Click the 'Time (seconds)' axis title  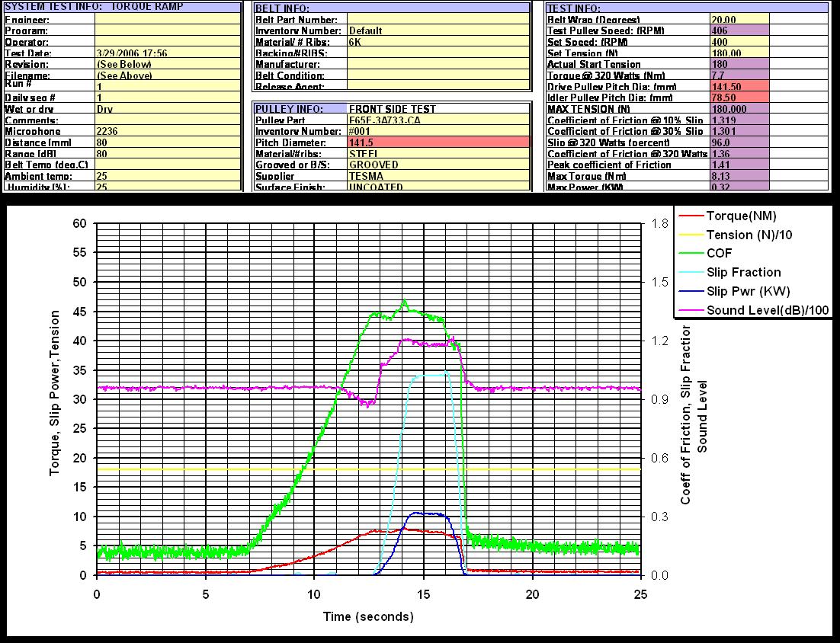pos(367,616)
